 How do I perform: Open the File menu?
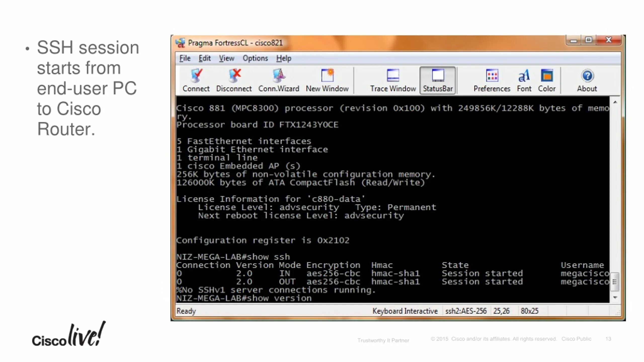point(185,58)
